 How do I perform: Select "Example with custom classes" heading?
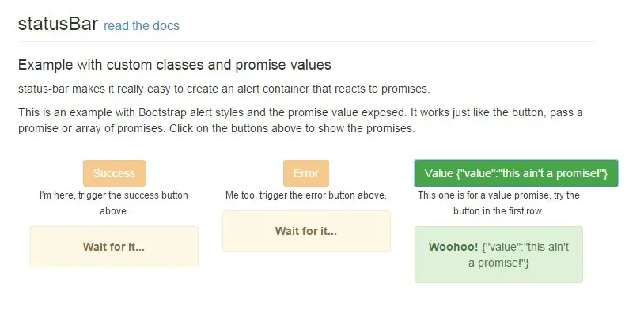[x=175, y=65]
